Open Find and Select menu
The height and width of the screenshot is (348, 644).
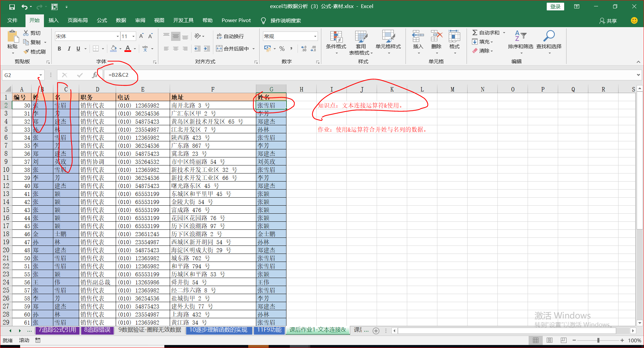click(x=549, y=43)
